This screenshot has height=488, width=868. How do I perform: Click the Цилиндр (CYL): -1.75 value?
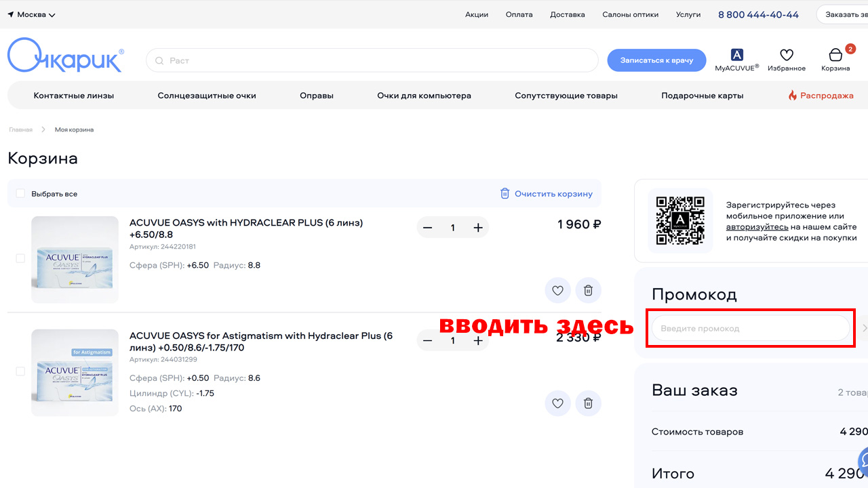pos(172,393)
